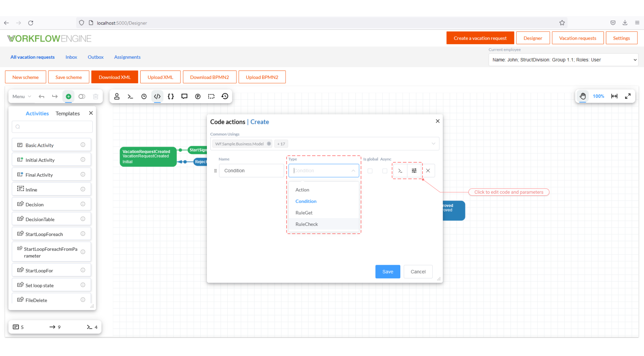The width and height of the screenshot is (644, 356).
Task: Focus the activities search field
Action: click(x=52, y=127)
